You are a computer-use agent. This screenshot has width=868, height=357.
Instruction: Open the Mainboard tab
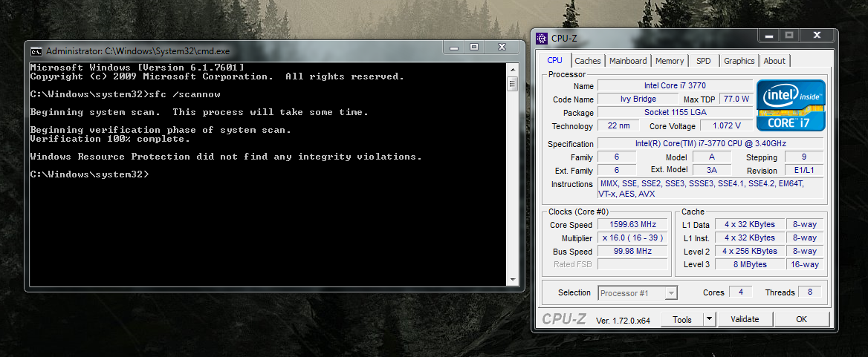point(628,61)
